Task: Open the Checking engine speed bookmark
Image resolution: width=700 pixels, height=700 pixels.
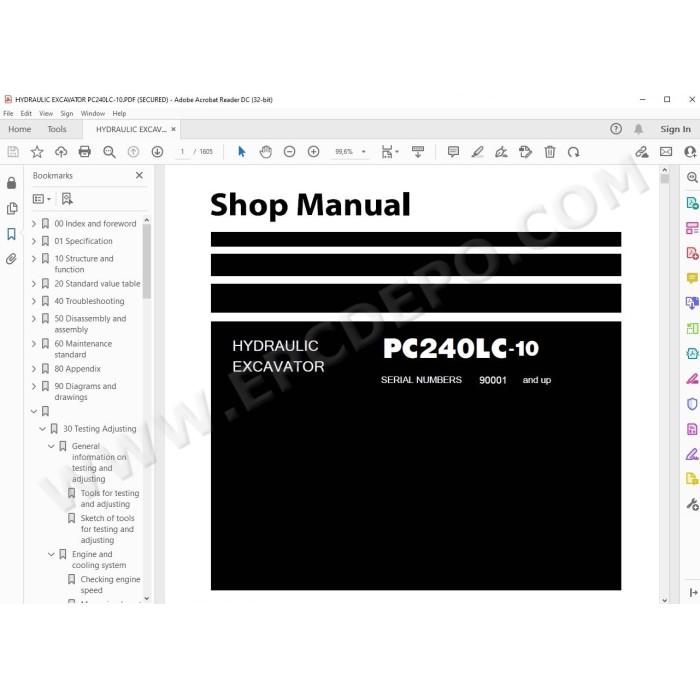Action: pyautogui.click(x=110, y=584)
